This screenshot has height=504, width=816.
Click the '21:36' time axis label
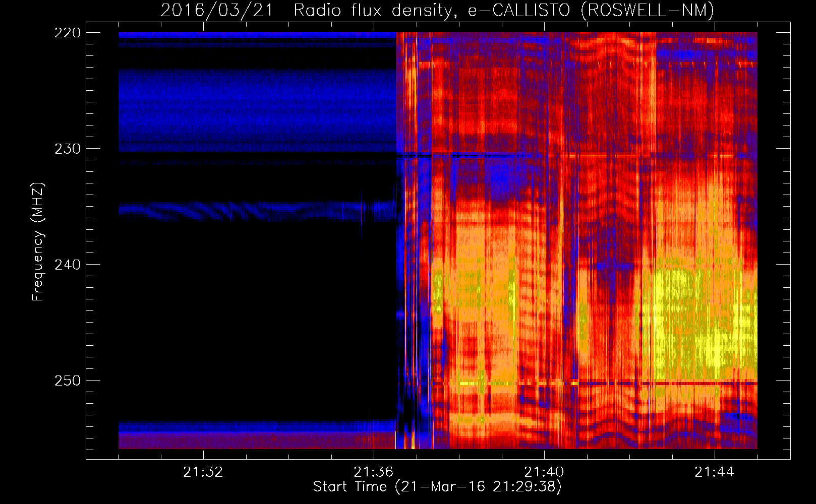(x=374, y=472)
